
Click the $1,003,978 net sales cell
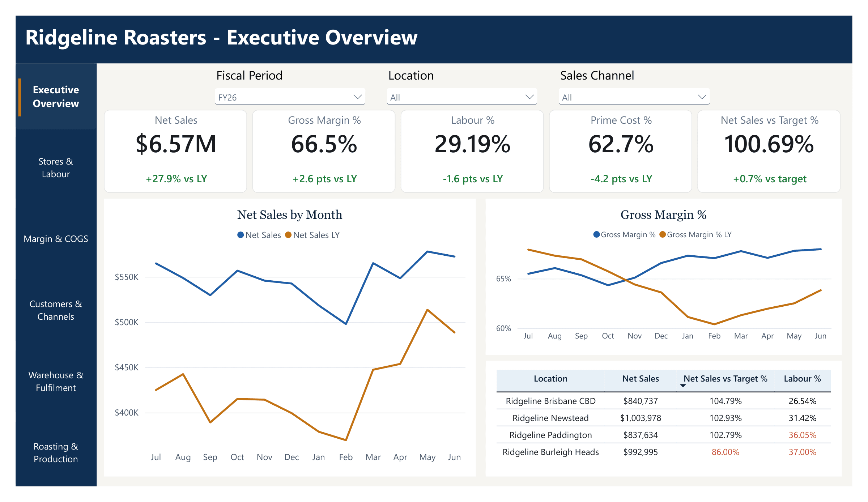click(641, 418)
